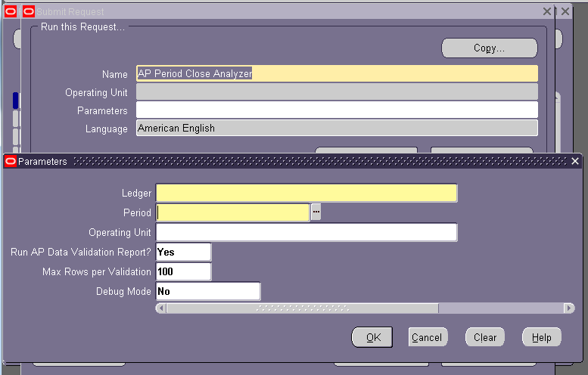Click the Max Rows per Validation field

tap(183, 271)
